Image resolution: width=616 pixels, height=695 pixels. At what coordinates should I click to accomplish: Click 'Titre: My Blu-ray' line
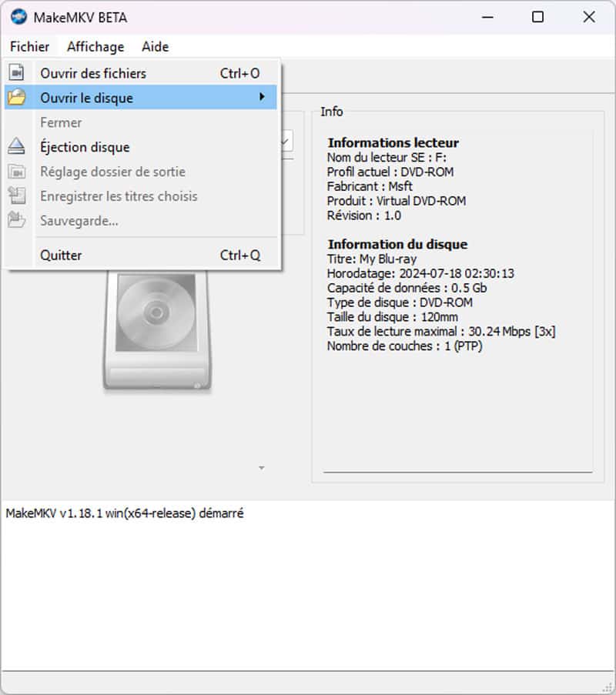(372, 259)
